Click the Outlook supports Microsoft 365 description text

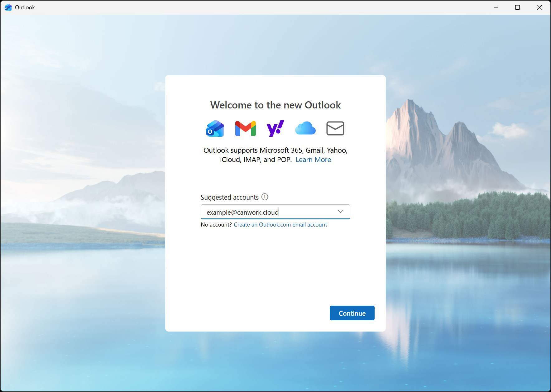[x=275, y=151]
